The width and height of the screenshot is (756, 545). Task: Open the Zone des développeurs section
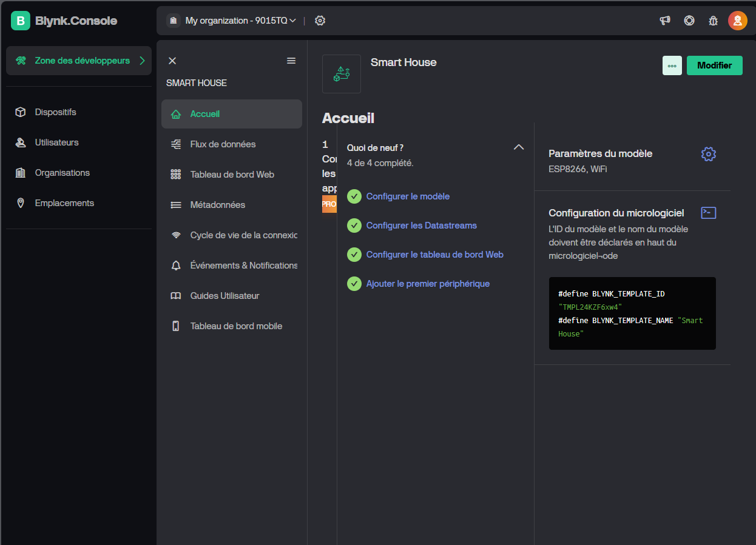point(79,61)
